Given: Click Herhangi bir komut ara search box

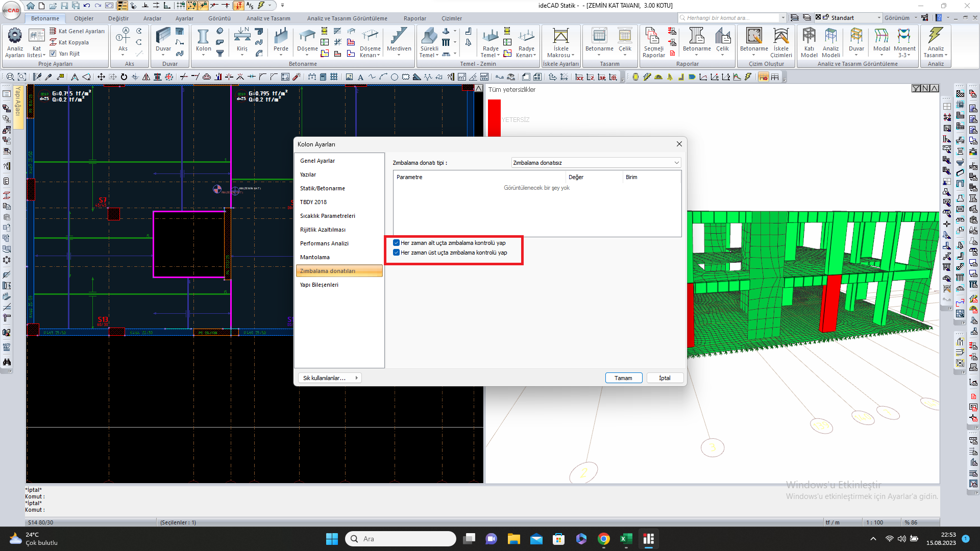Looking at the screenshot, I should (730, 18).
